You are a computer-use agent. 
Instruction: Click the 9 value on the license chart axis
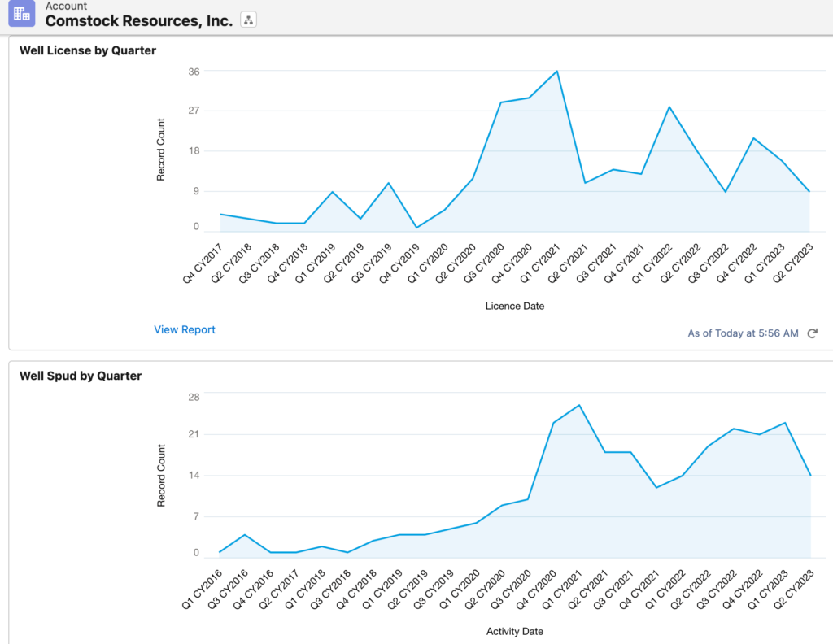196,190
